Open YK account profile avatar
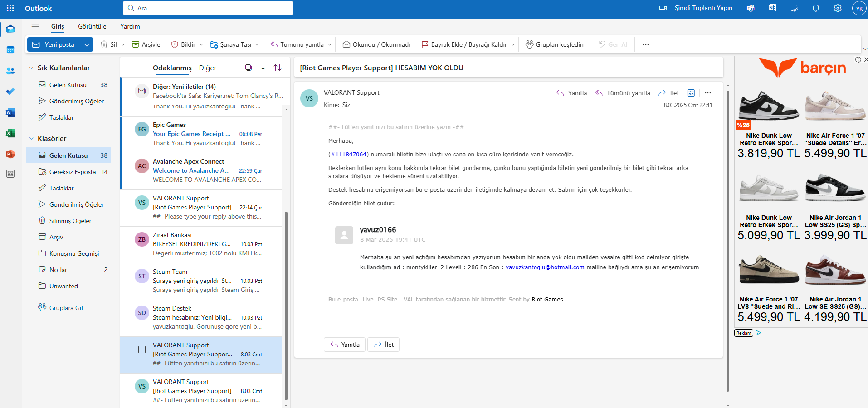This screenshot has width=868, height=408. pyautogui.click(x=859, y=8)
